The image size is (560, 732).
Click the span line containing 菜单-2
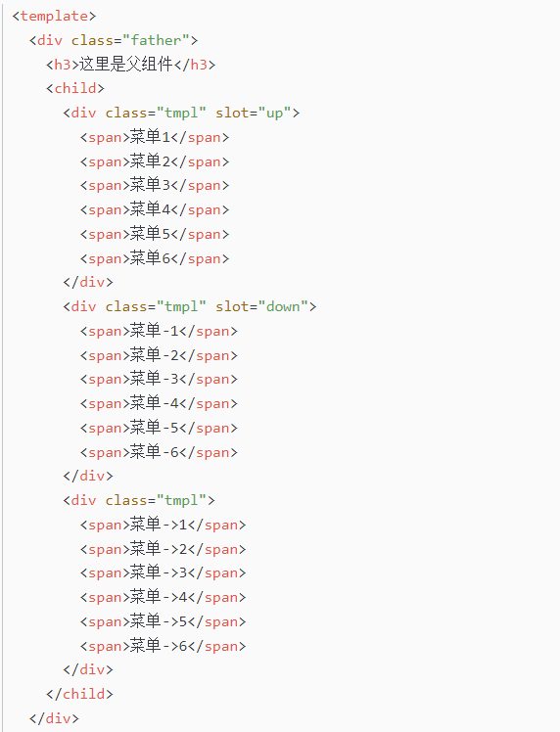click(159, 355)
